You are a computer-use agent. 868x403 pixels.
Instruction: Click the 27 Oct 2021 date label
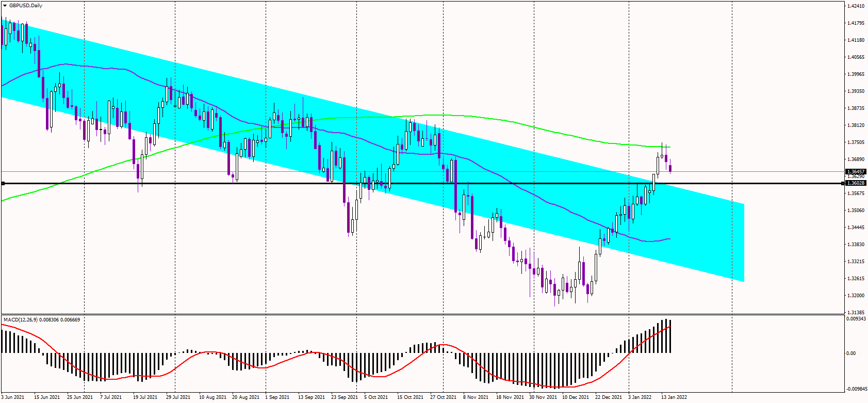pos(443,397)
